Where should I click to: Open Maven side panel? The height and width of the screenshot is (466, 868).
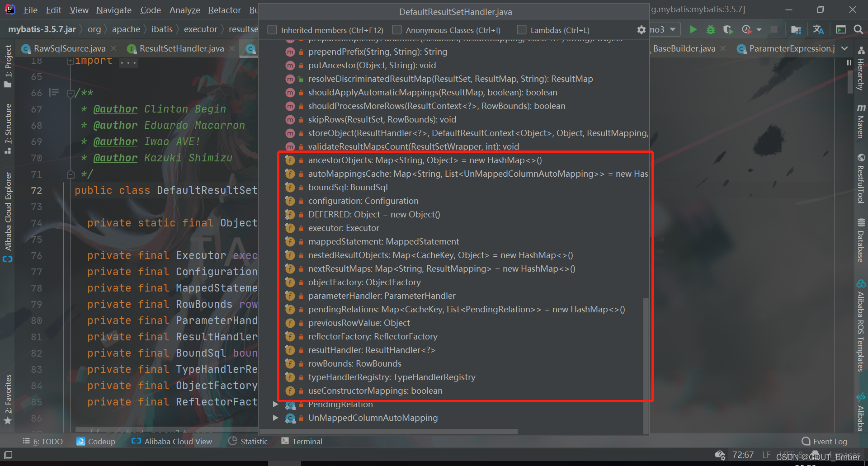pyautogui.click(x=861, y=121)
